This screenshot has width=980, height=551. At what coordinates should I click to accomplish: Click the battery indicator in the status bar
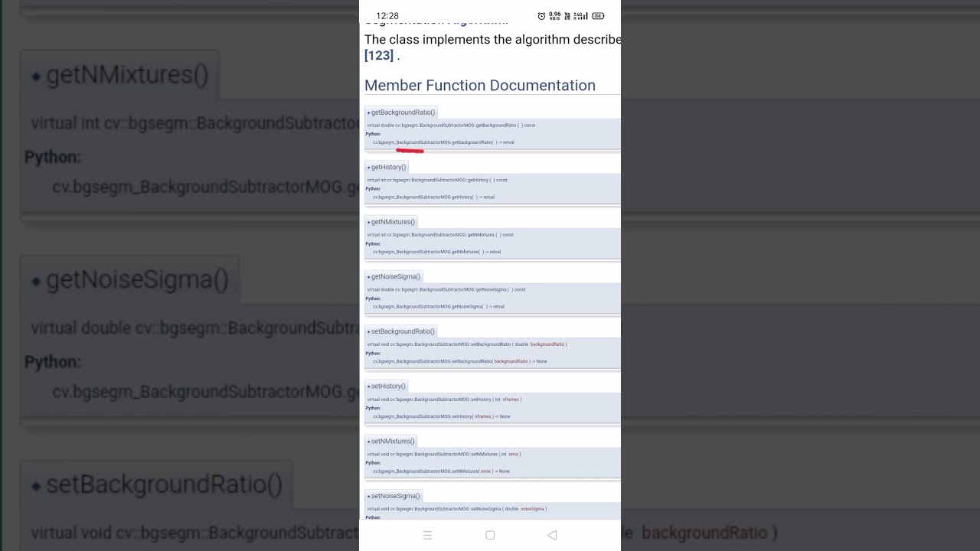pyautogui.click(x=598, y=16)
